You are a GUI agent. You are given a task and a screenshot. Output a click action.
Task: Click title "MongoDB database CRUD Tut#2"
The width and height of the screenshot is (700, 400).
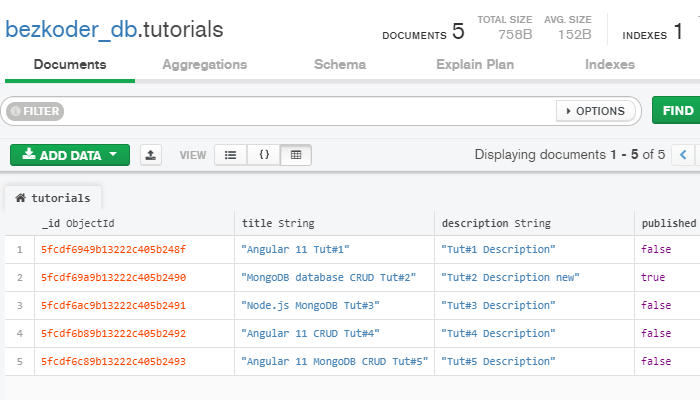tap(329, 278)
